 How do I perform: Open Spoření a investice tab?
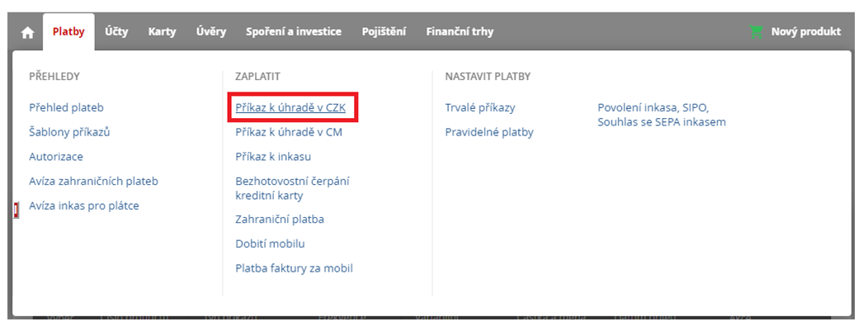[x=294, y=31]
